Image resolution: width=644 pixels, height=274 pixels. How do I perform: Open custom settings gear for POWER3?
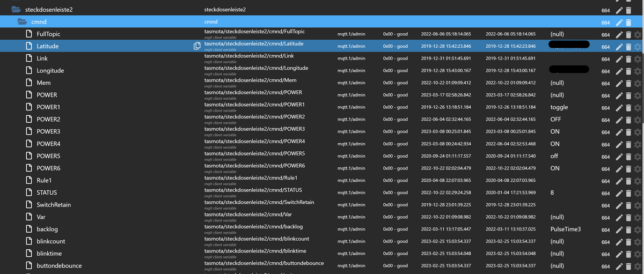point(637,132)
